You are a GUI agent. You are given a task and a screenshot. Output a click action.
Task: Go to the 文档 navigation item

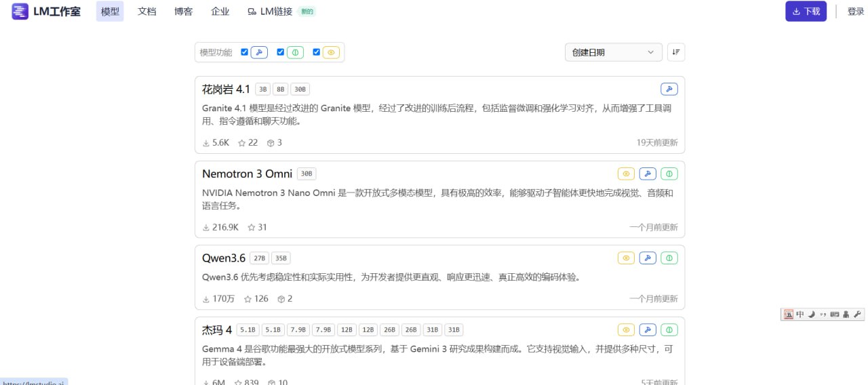[146, 12]
